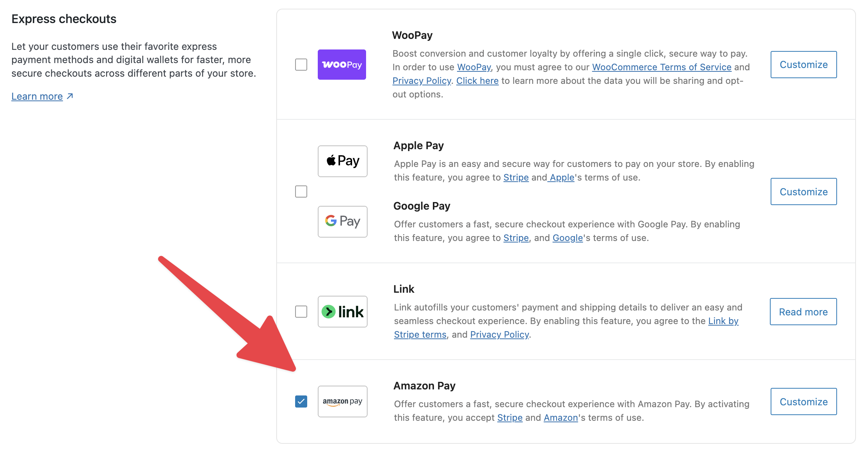Open Link's Privacy Policy link
868x454 pixels.
499,335
